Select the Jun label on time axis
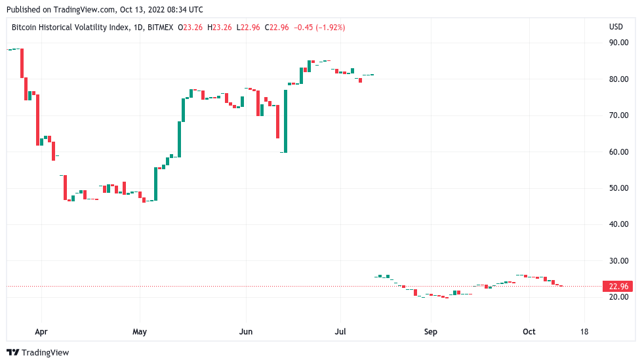 click(x=245, y=332)
